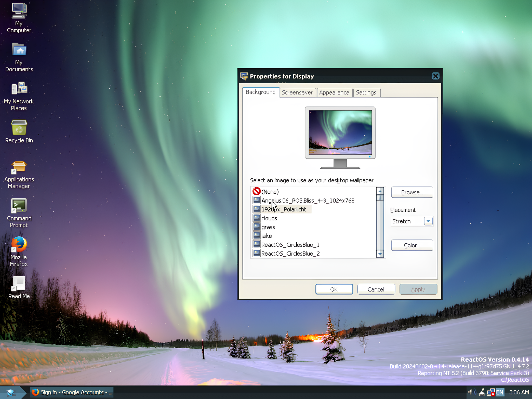Click the wallpaper list scrollbar thumb
The height and width of the screenshot is (399, 532).
380,198
